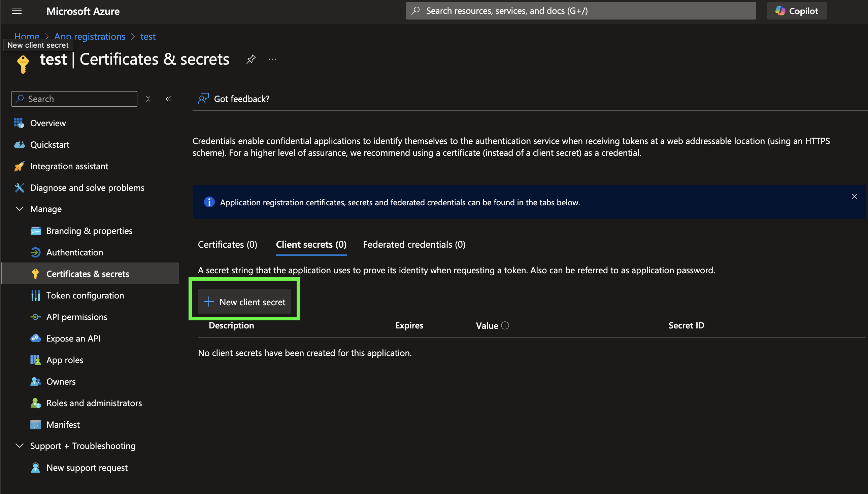Viewport: 868px width, 494px height.
Task: Click the API permissions icon
Action: click(x=35, y=317)
